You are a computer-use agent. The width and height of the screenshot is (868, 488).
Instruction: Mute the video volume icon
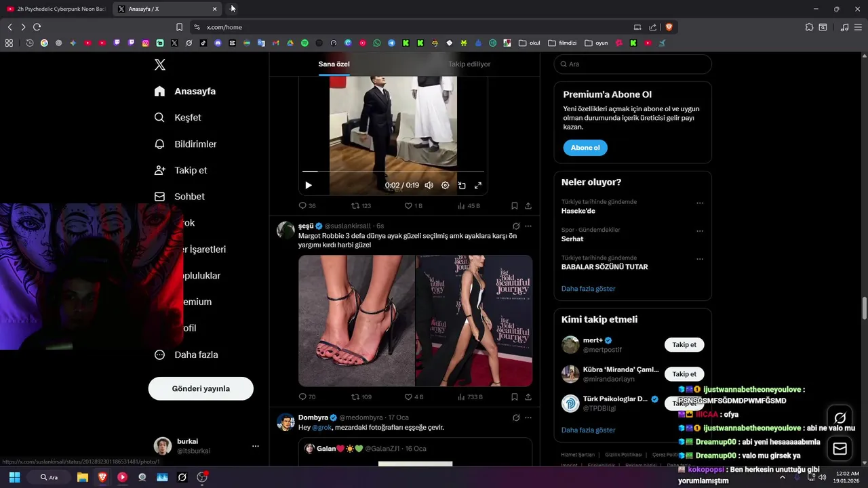point(429,185)
